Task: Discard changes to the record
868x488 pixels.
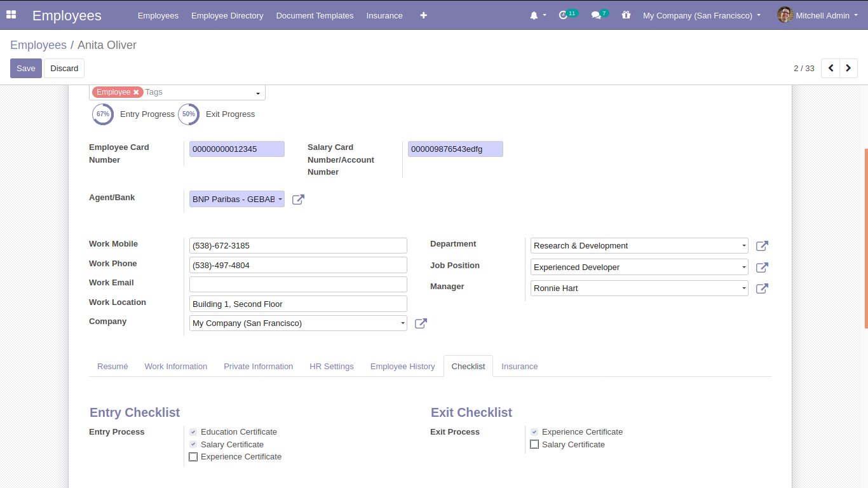Action: pos(64,69)
